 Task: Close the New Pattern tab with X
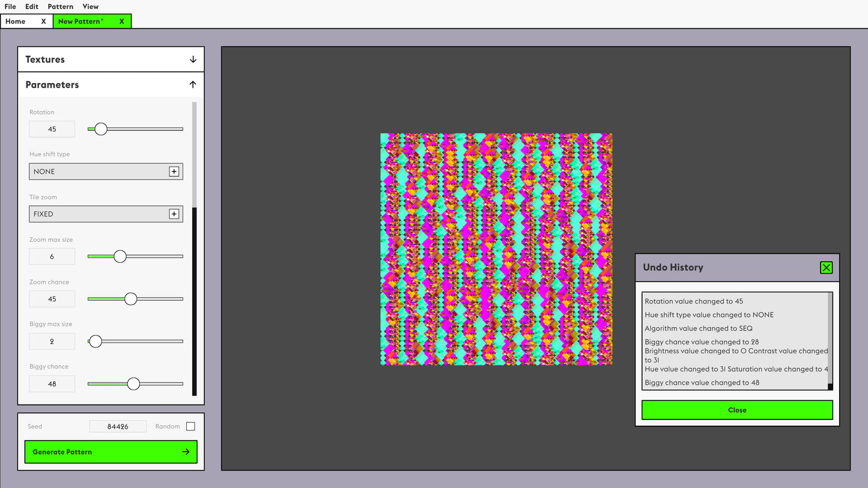coord(121,22)
